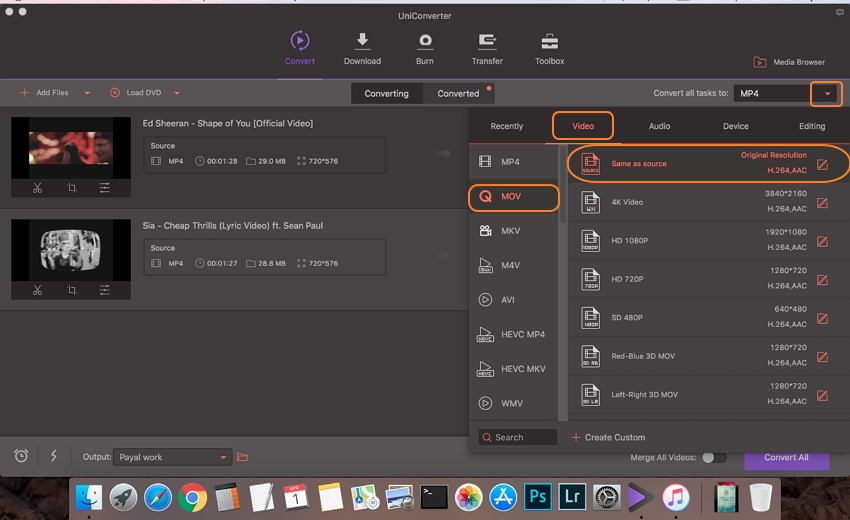Screen dimensions: 850x520
Task: Open the Output folder dropdown
Action: 172,457
